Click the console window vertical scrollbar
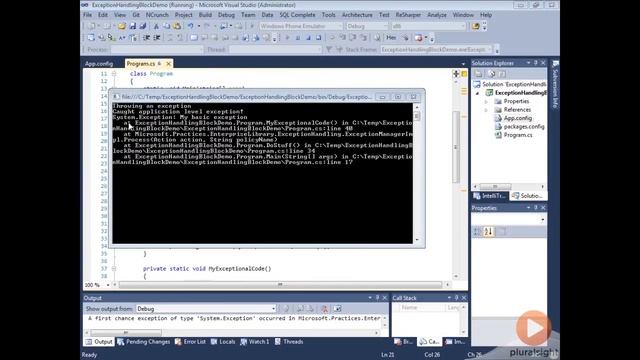Viewport: 640px width, 360px height. 417,173
